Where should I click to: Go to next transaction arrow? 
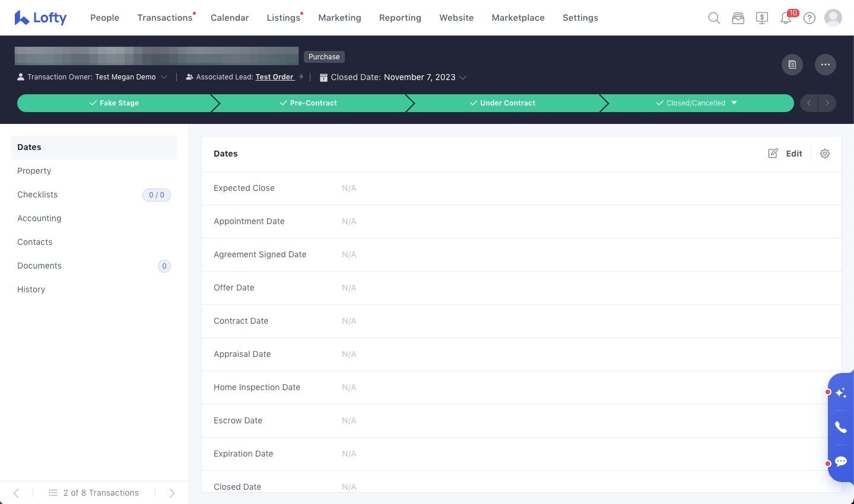click(172, 493)
